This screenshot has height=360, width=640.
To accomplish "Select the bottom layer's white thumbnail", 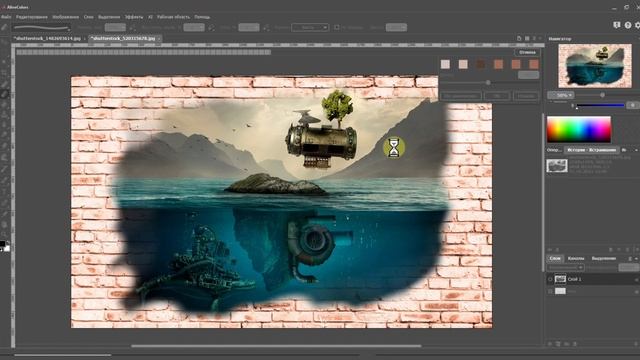I will [560, 291].
